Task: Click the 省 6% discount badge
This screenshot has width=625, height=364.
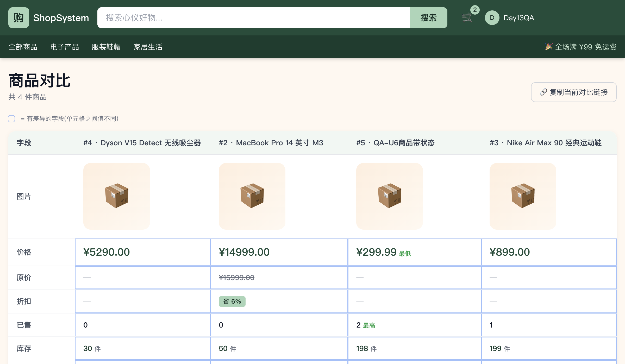Action: pyautogui.click(x=232, y=302)
